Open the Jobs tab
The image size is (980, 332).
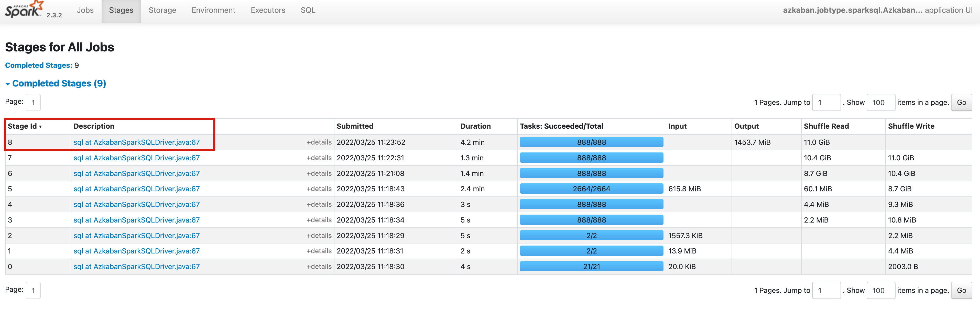click(85, 10)
